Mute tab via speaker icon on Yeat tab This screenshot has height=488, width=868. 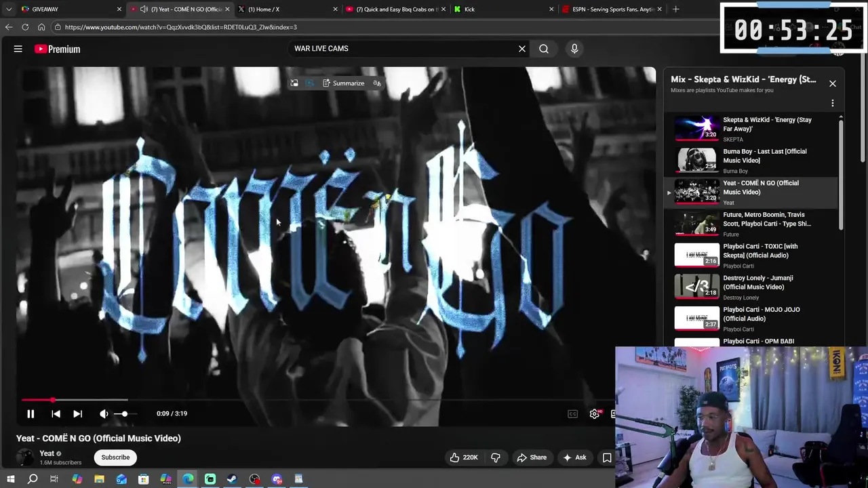(144, 9)
